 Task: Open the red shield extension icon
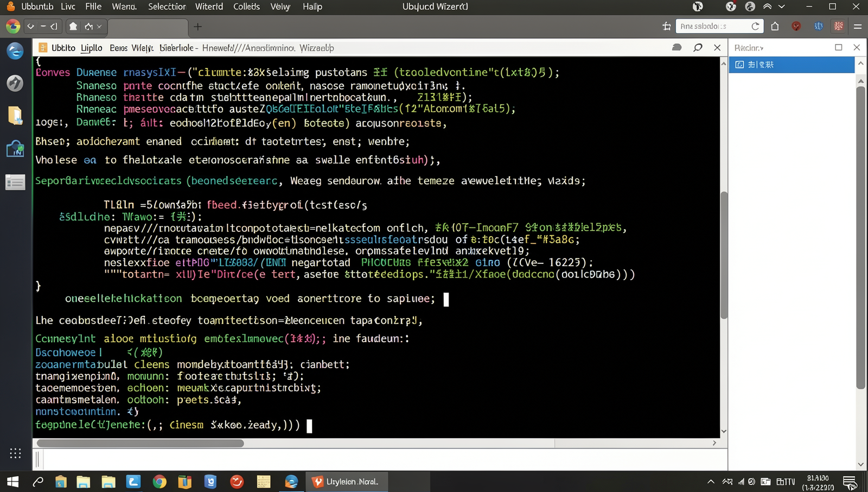[796, 26]
